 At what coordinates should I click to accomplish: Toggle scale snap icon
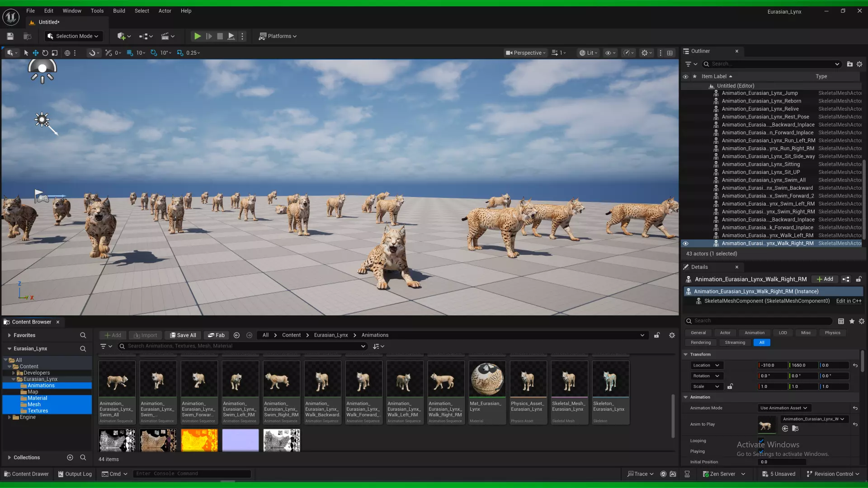click(180, 53)
